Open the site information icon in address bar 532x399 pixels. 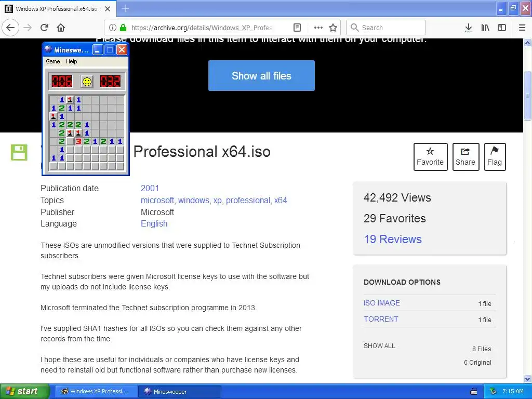coord(113,28)
